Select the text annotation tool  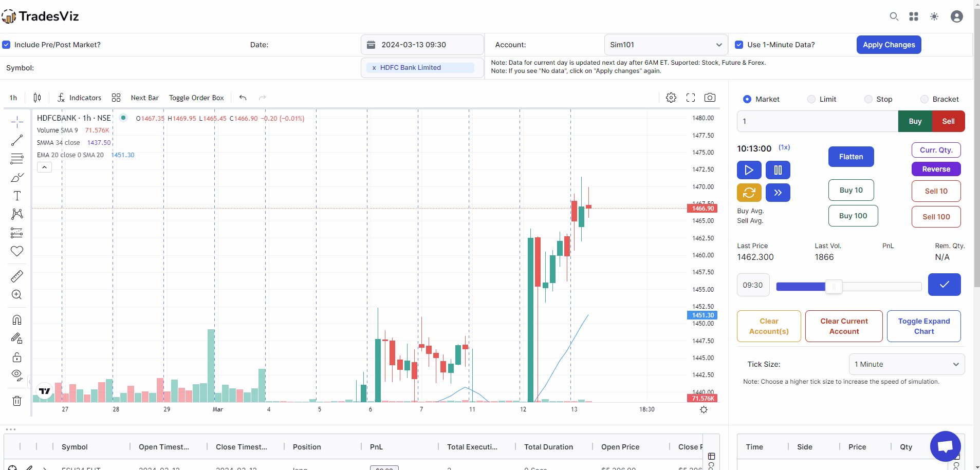click(x=17, y=196)
